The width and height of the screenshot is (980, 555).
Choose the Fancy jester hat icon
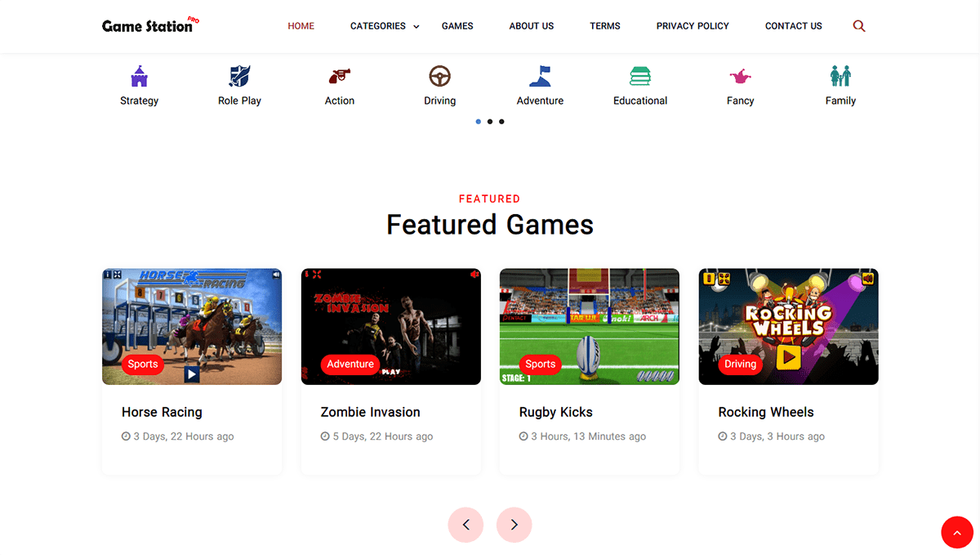coord(741,76)
